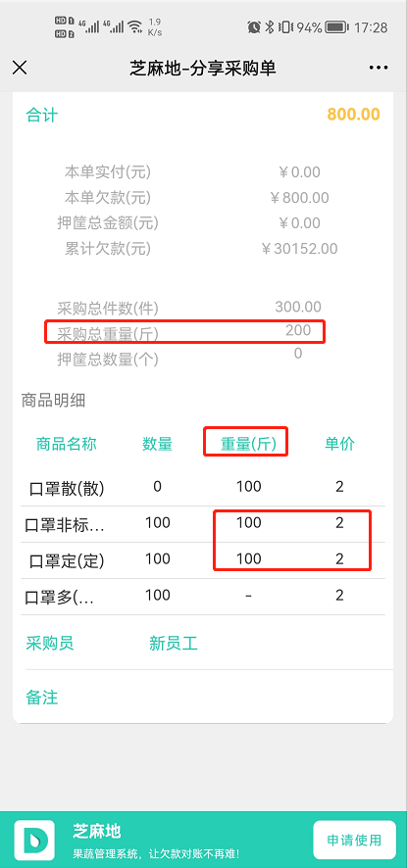Tap the vibrate mode status icon

tap(285, 26)
